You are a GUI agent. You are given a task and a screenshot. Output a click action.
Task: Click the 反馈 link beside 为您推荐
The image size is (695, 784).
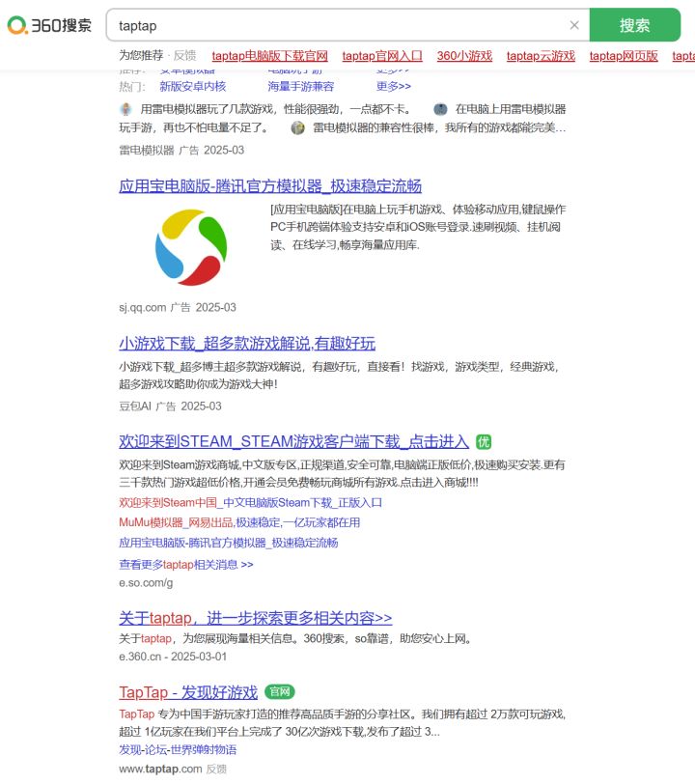coord(185,55)
